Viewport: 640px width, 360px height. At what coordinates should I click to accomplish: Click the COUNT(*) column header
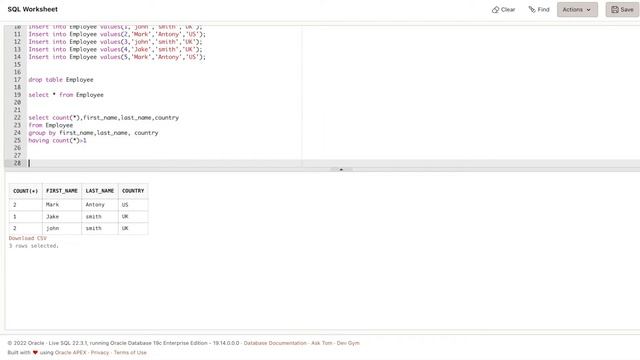point(25,191)
